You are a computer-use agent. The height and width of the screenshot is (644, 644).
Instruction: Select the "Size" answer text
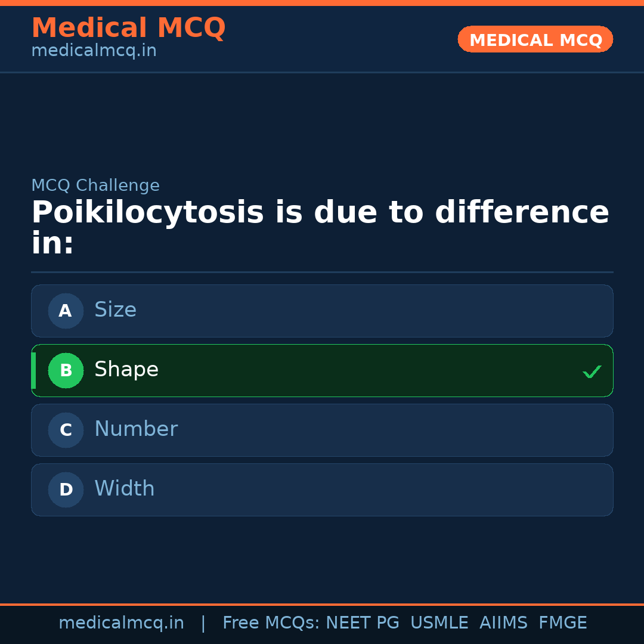tap(115, 310)
